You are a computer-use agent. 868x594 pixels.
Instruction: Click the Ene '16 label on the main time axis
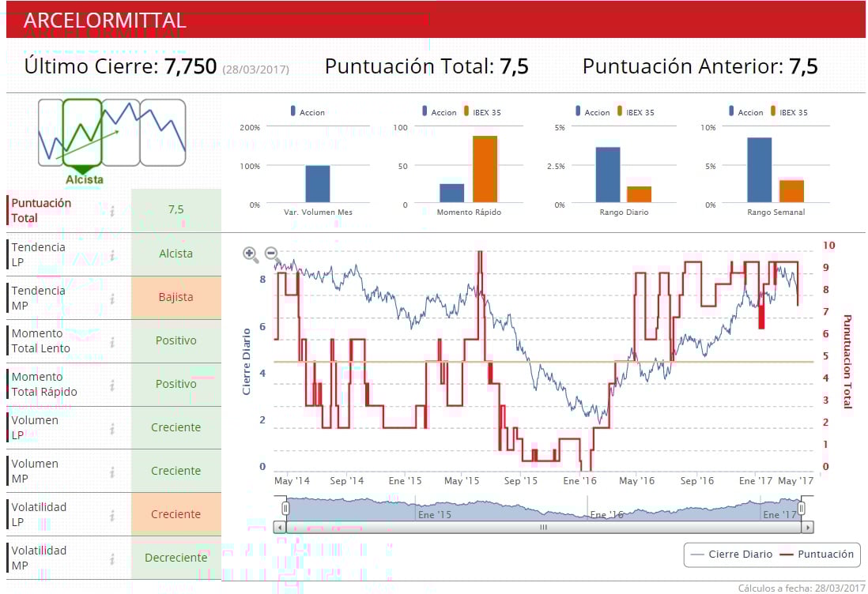tap(579, 480)
